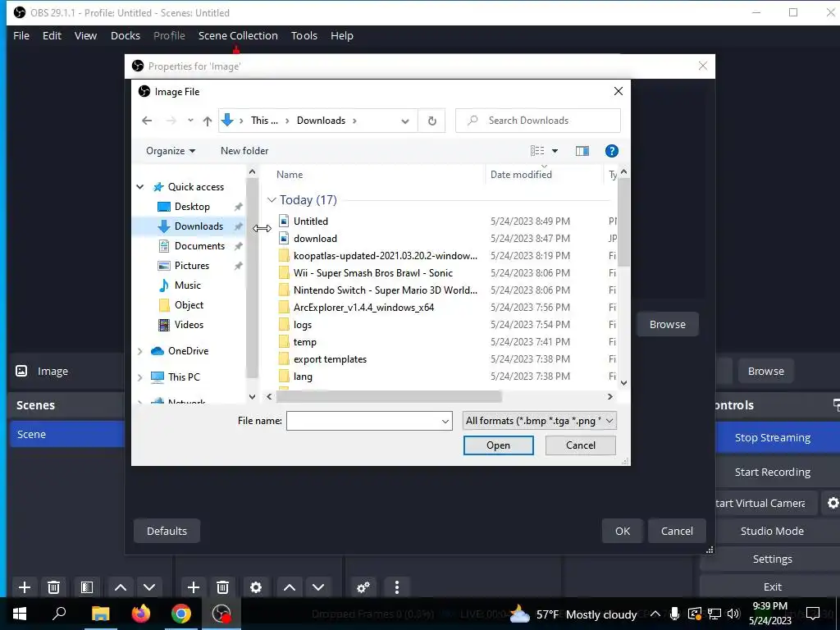Refresh the Downloads folder listing
This screenshot has width=840, height=630.
pyautogui.click(x=431, y=121)
